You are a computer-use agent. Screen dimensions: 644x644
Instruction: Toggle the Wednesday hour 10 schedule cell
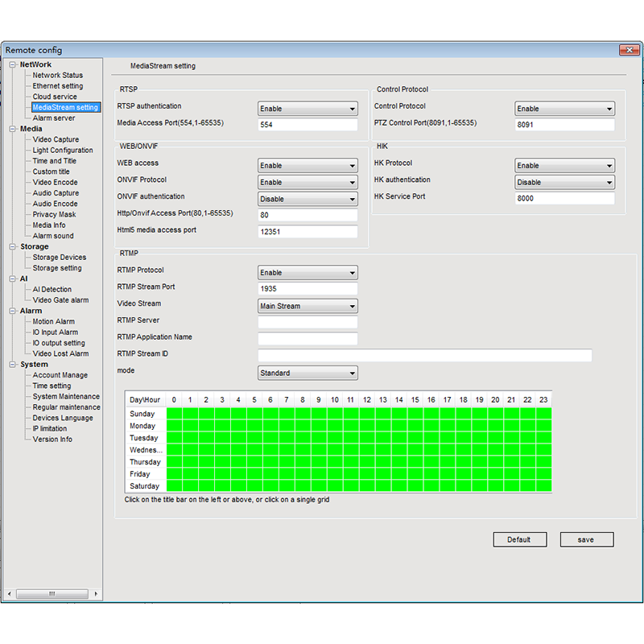pyautogui.click(x=335, y=450)
